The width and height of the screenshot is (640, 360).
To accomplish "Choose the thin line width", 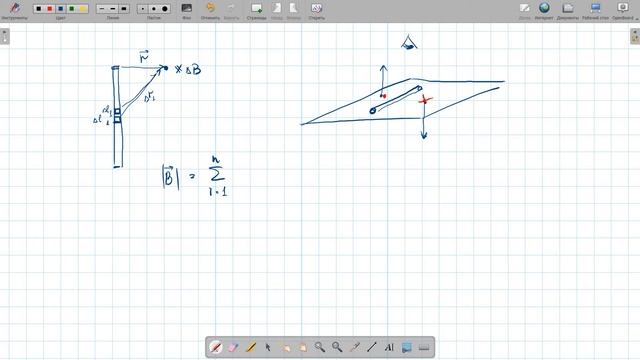I will click(x=102, y=9).
